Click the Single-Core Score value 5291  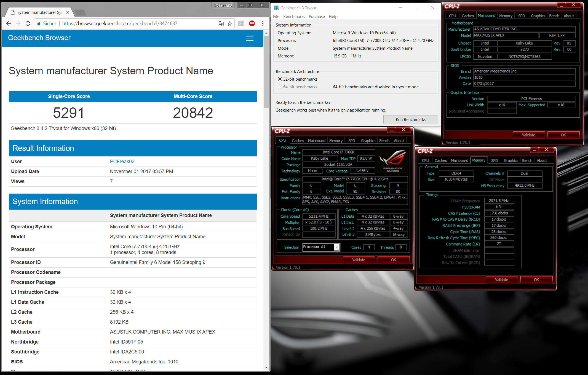(69, 113)
